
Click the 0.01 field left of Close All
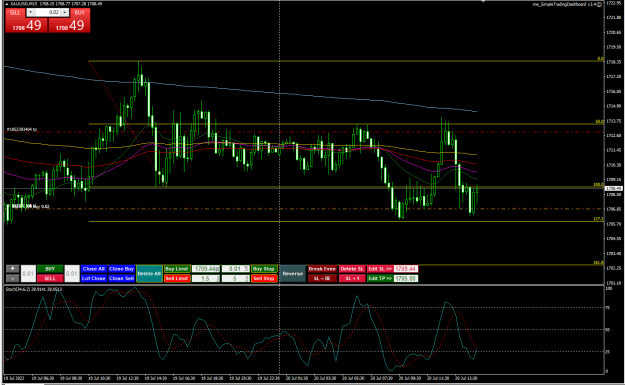[x=72, y=274]
